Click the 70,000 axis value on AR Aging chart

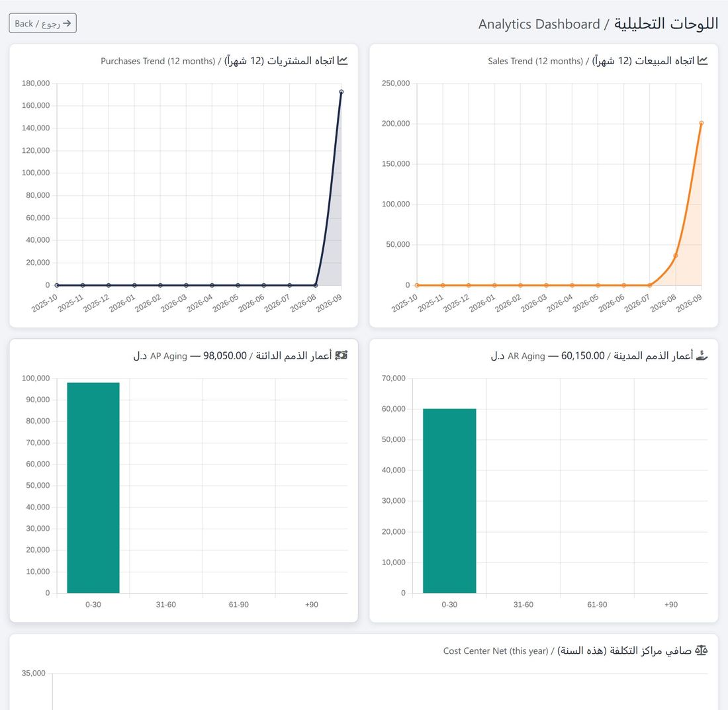pyautogui.click(x=394, y=378)
